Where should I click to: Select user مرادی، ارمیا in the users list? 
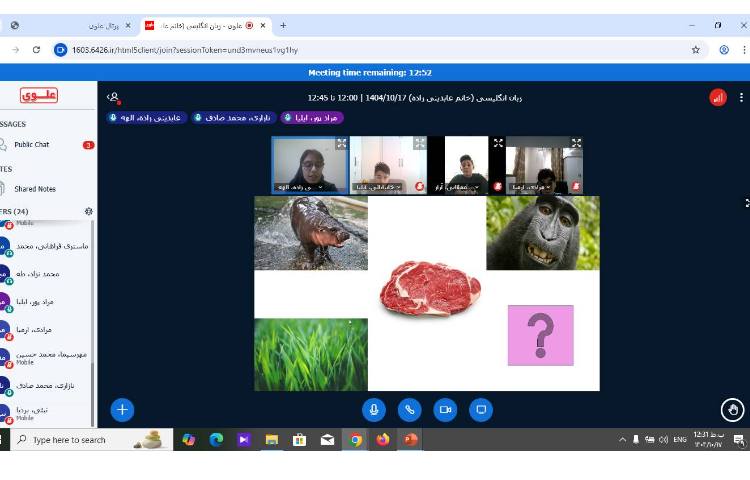(47, 329)
